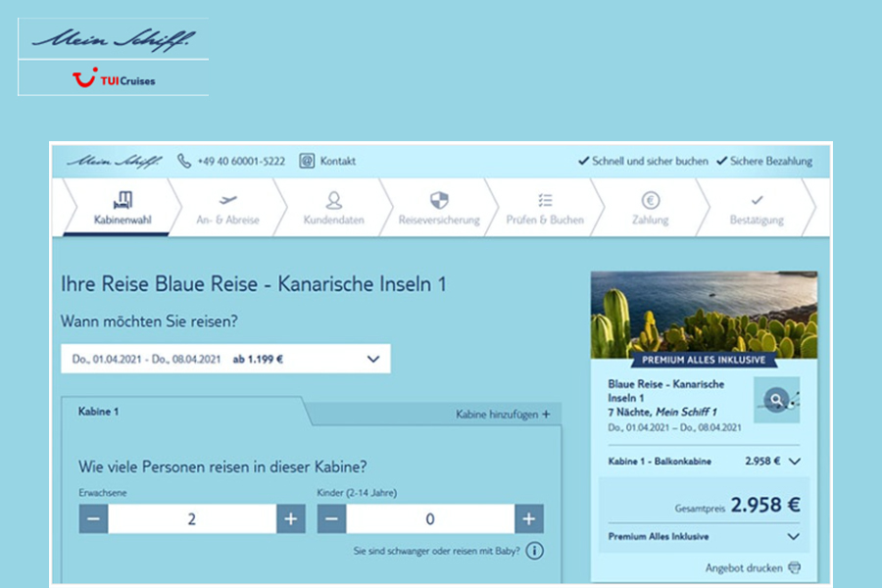Click the Erwachsene number field

coord(192,518)
